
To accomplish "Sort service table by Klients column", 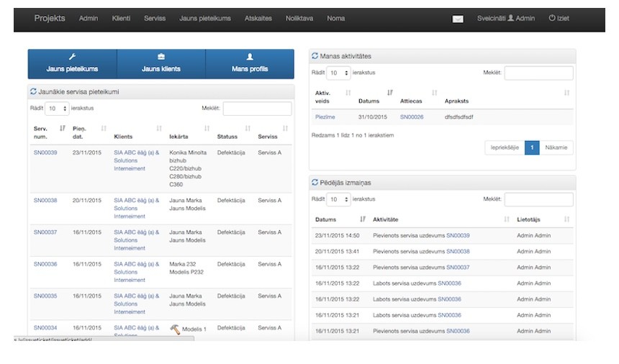I will [x=158, y=128].
